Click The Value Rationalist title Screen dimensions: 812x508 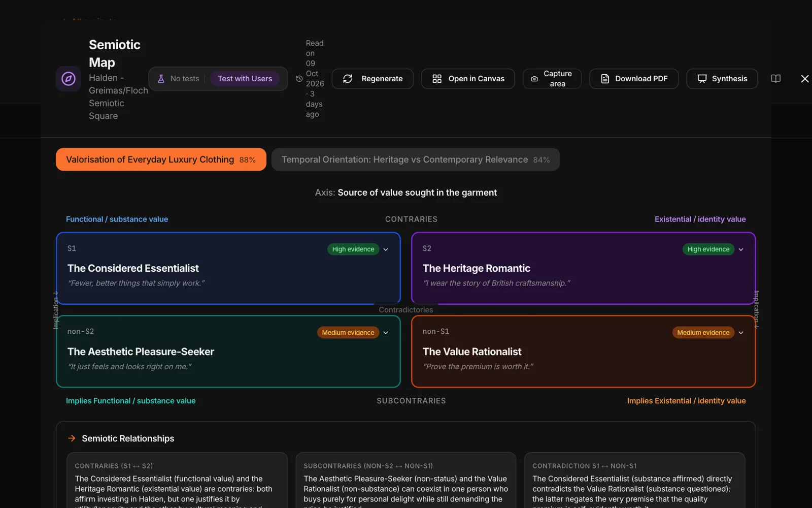472,352
